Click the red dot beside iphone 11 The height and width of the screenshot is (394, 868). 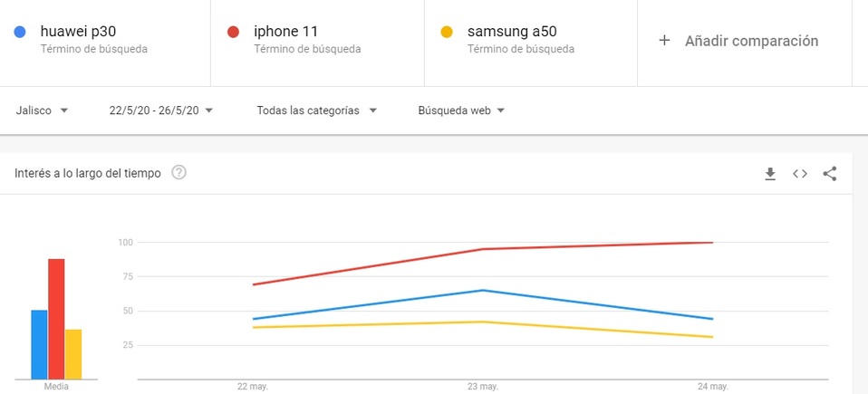(x=233, y=33)
